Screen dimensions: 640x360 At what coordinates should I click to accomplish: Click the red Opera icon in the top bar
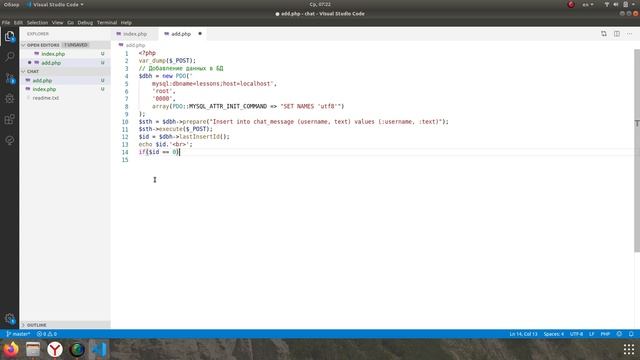[x=571, y=4]
